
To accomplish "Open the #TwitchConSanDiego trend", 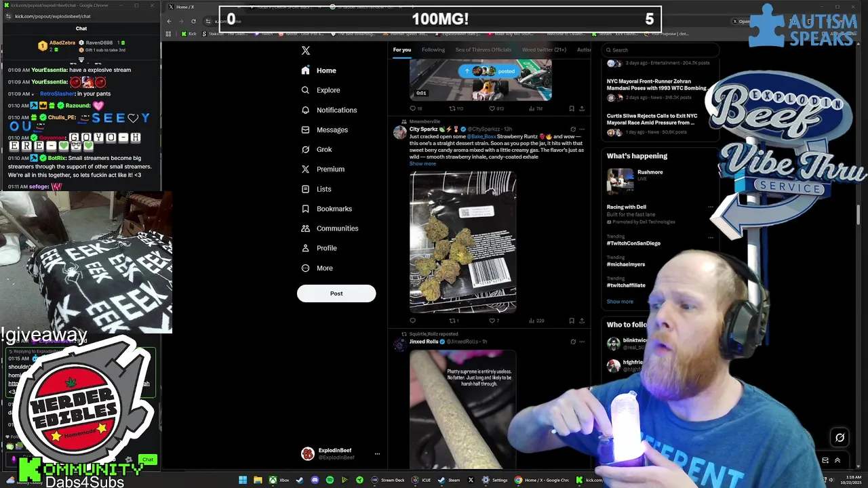I will click(x=633, y=243).
